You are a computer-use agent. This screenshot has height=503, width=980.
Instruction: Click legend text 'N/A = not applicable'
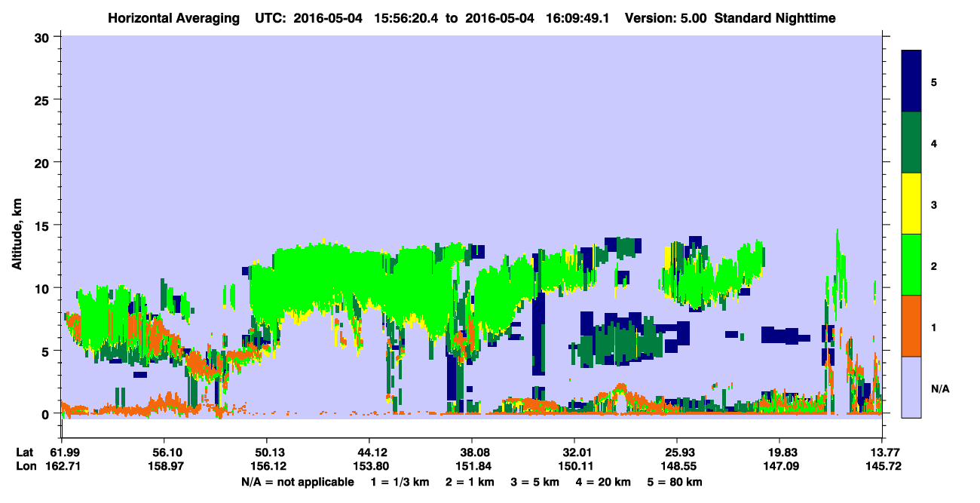[x=297, y=482]
